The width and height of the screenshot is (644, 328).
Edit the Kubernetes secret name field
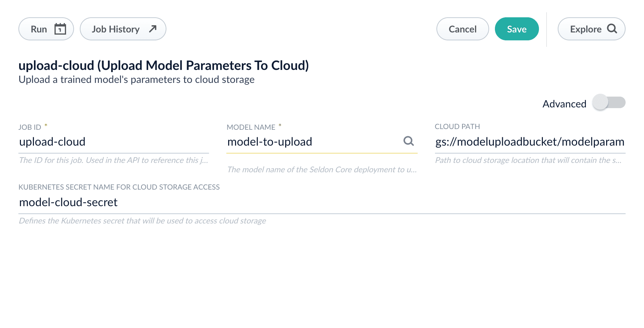[x=322, y=203]
